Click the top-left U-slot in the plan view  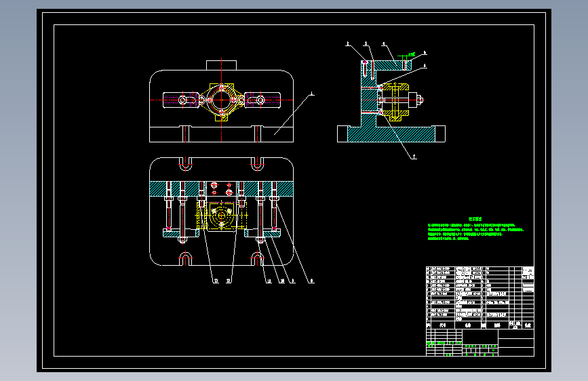pyautogui.click(x=185, y=164)
